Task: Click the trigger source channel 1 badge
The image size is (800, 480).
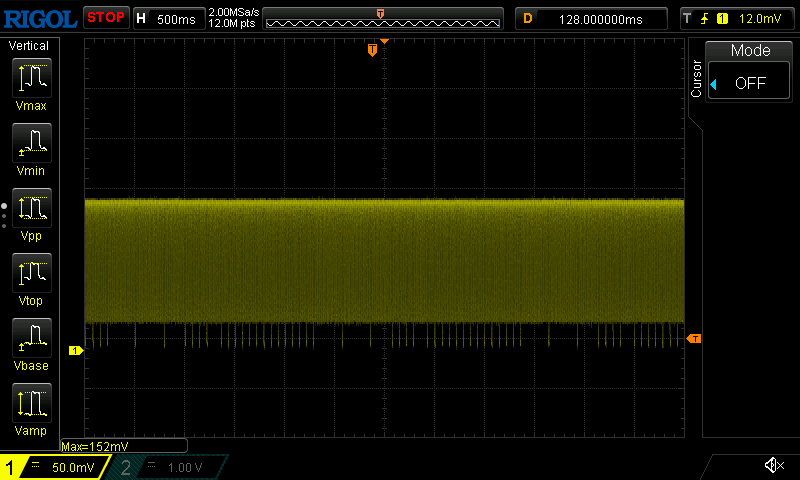Action: click(x=722, y=19)
